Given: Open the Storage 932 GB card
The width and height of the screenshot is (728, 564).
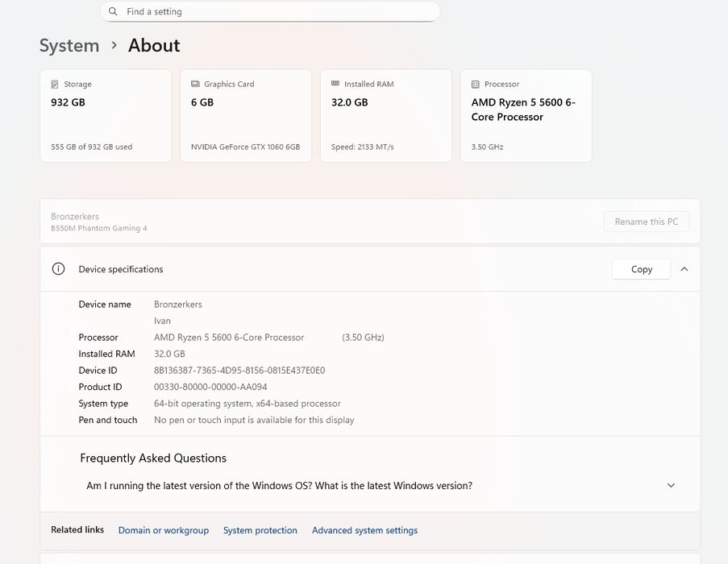Looking at the screenshot, I should [x=106, y=116].
